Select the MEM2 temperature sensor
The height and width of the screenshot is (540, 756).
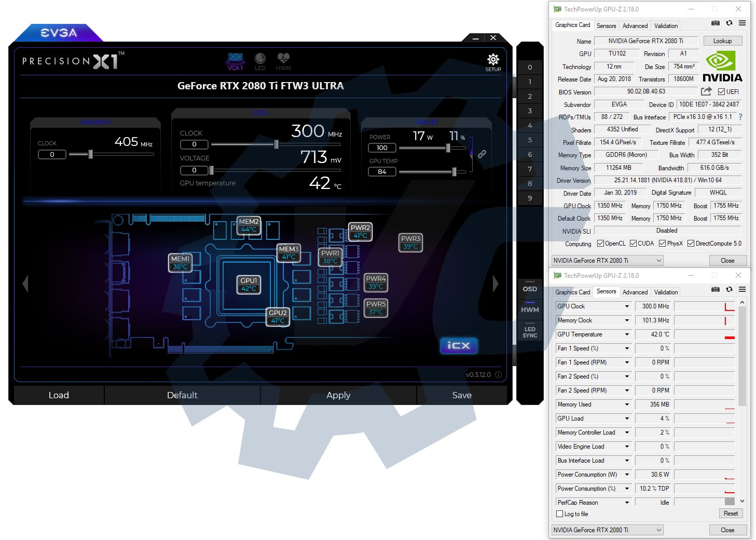pos(249,225)
